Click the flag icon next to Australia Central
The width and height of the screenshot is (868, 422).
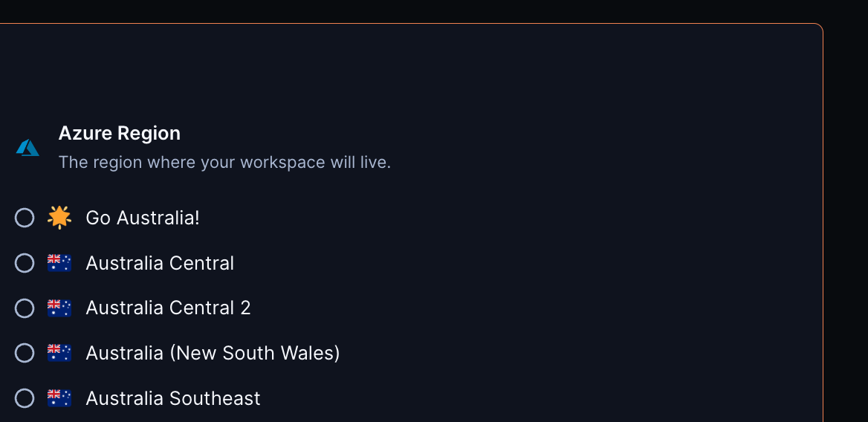pos(59,263)
